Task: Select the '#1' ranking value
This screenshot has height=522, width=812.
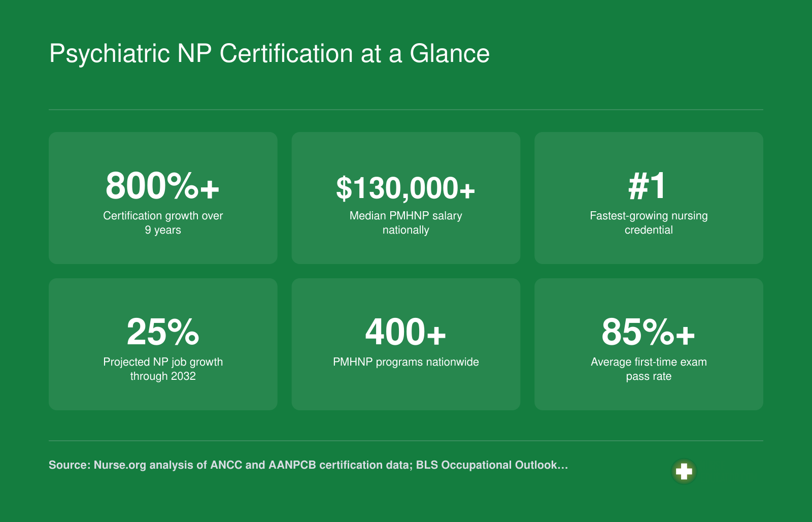Action: pos(648,186)
